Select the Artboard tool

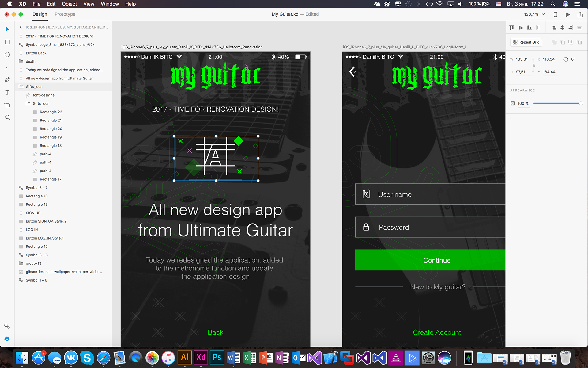[7, 105]
